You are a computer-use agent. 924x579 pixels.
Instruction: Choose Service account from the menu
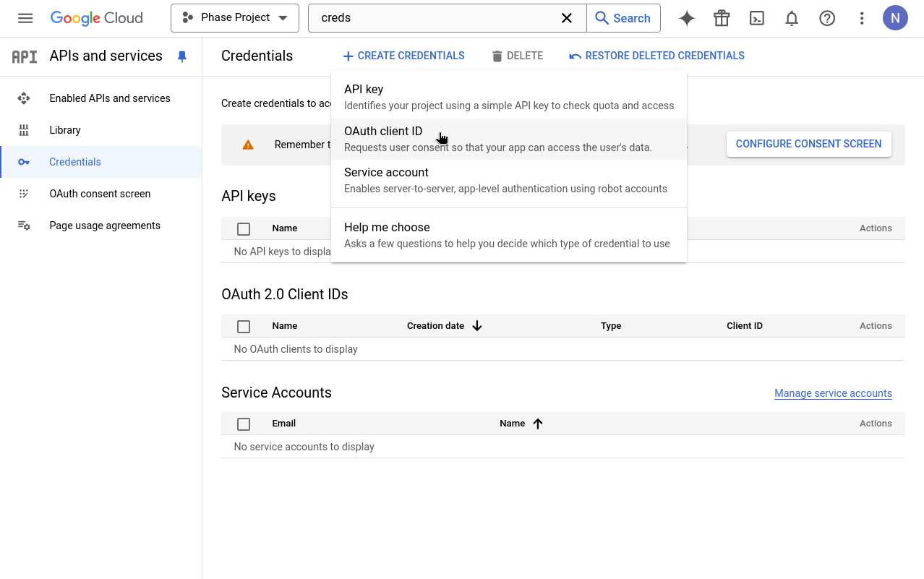(509, 180)
